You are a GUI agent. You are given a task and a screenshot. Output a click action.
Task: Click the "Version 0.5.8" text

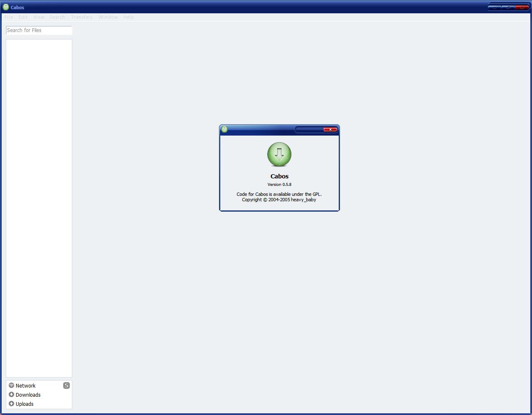coord(279,185)
